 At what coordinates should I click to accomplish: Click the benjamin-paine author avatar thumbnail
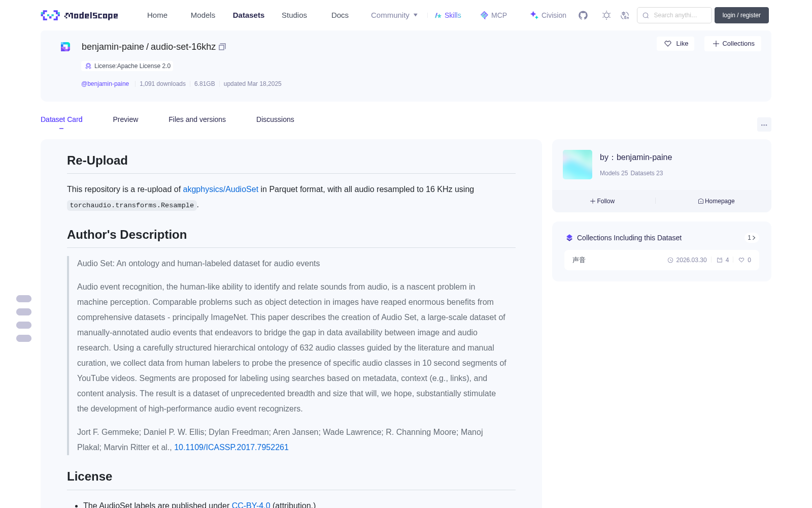tap(578, 165)
